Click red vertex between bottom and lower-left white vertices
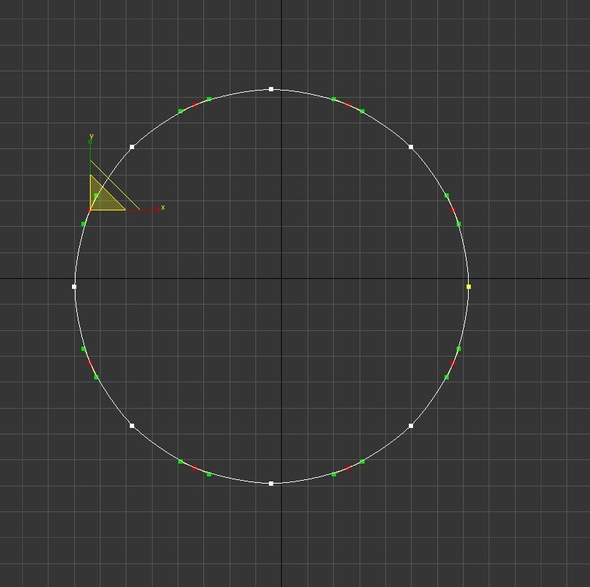 (x=195, y=468)
